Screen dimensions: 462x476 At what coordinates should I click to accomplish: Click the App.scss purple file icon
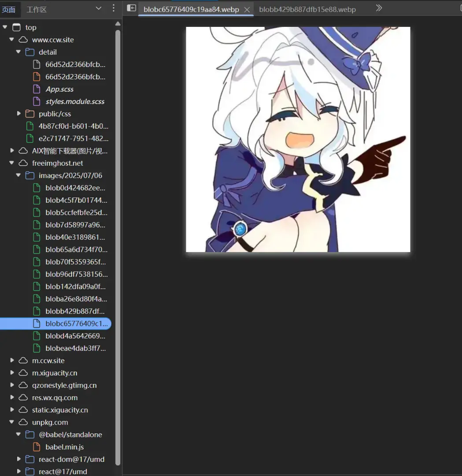coord(37,89)
